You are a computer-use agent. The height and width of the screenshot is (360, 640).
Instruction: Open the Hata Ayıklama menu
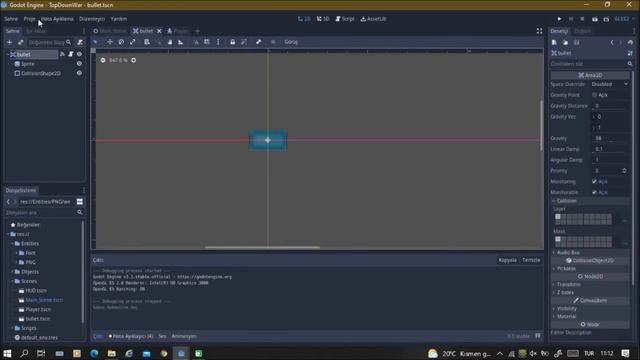[x=57, y=19]
